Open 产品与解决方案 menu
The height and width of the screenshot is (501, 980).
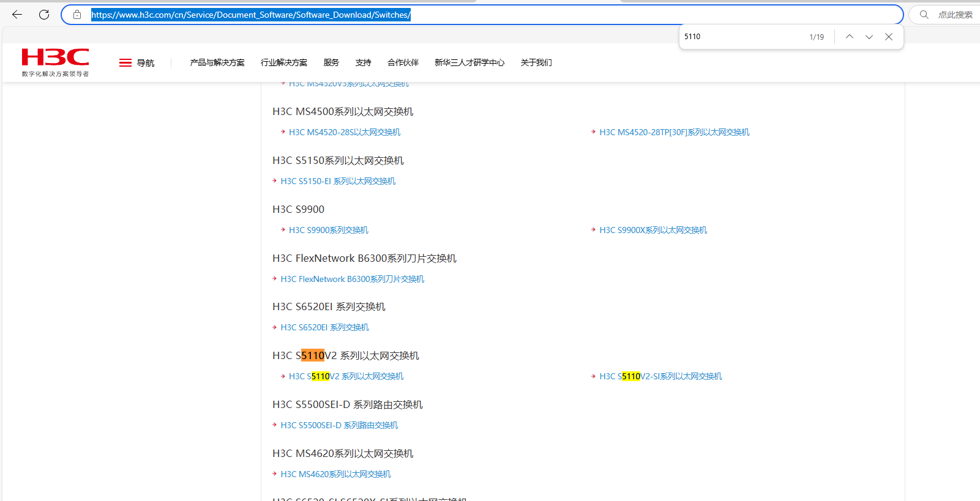[x=217, y=62]
